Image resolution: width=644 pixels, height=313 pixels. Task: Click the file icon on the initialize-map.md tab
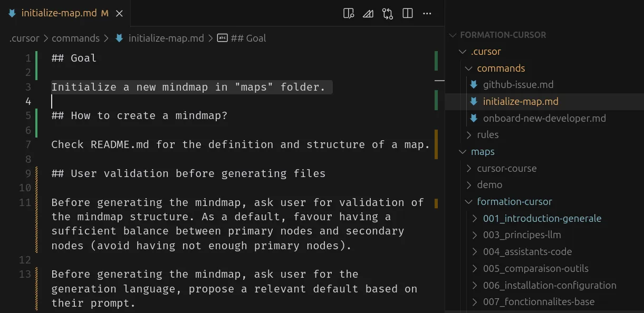(x=12, y=13)
